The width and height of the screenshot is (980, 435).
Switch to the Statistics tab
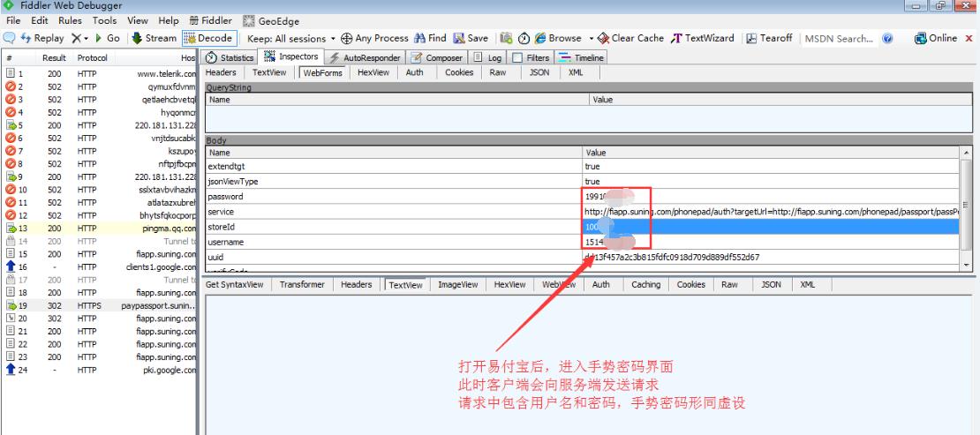(x=230, y=57)
